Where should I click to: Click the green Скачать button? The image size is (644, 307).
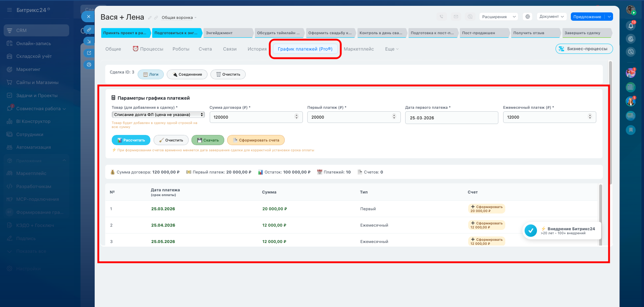tap(208, 140)
